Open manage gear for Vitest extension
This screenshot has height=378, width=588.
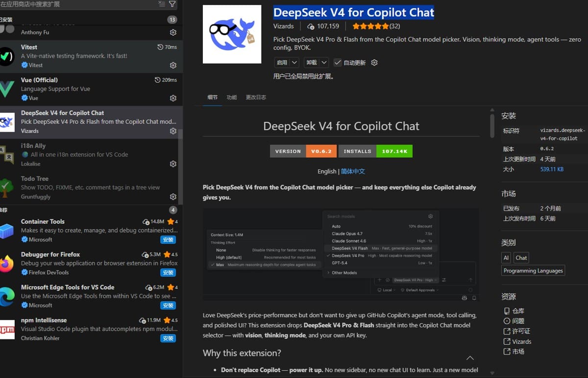pyautogui.click(x=173, y=65)
